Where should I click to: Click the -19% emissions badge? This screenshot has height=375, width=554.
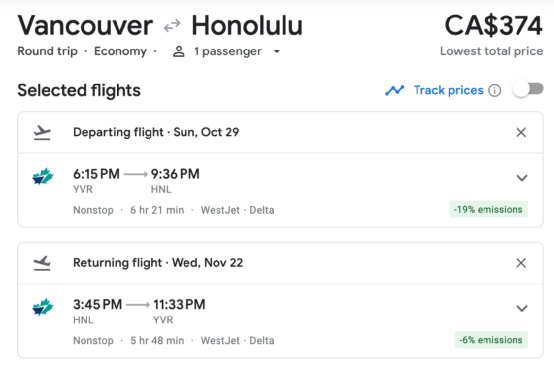[x=488, y=209]
